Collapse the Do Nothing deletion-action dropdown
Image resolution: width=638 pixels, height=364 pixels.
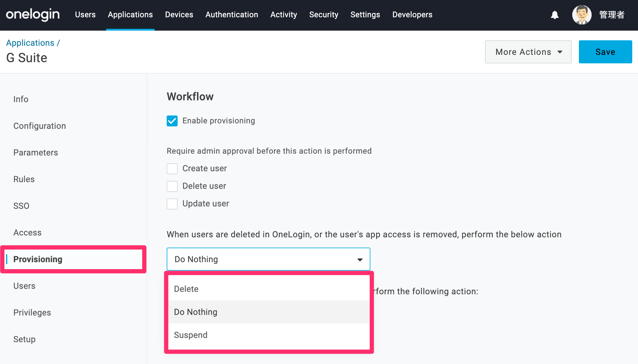[269, 259]
